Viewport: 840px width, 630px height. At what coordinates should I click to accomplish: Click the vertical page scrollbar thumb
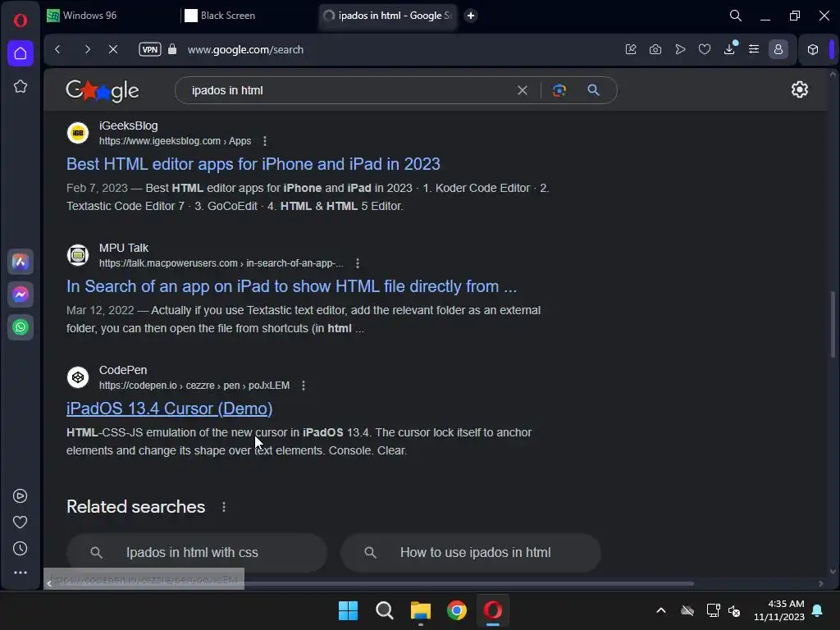pos(833,323)
